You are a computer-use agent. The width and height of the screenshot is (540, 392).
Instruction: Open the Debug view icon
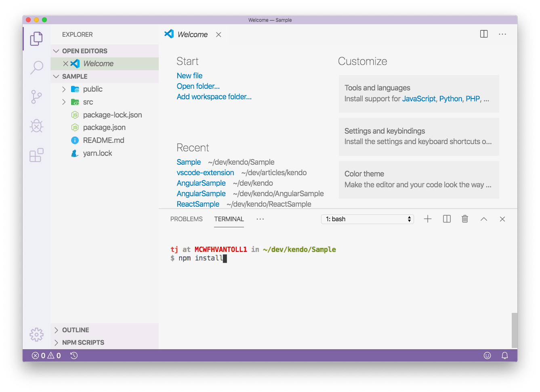(x=36, y=126)
